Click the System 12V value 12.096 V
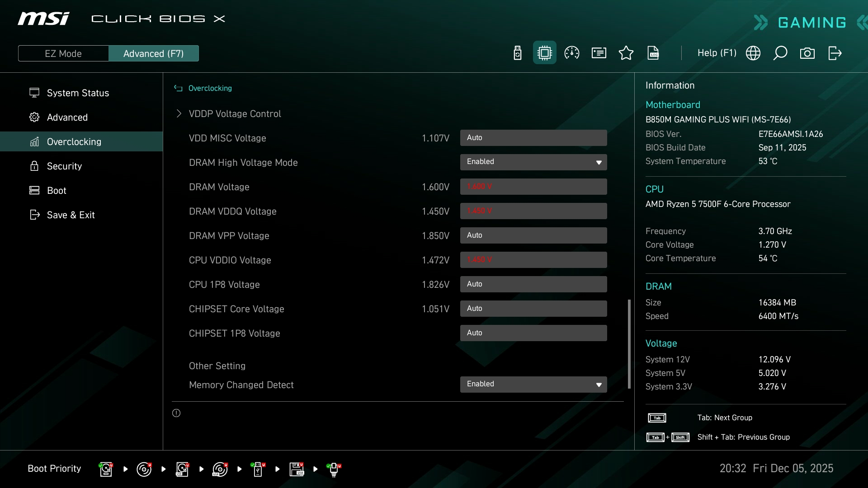Image resolution: width=868 pixels, height=488 pixels. (774, 360)
